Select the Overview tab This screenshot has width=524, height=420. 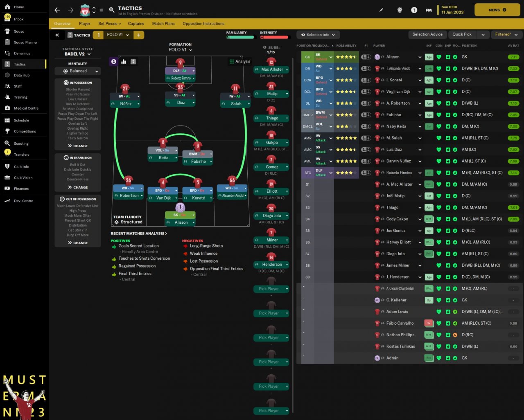[x=62, y=24]
